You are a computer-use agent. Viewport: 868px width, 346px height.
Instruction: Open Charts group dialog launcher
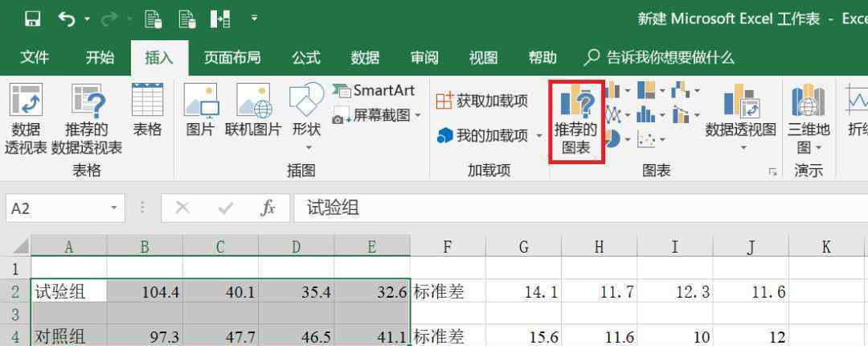tap(772, 171)
